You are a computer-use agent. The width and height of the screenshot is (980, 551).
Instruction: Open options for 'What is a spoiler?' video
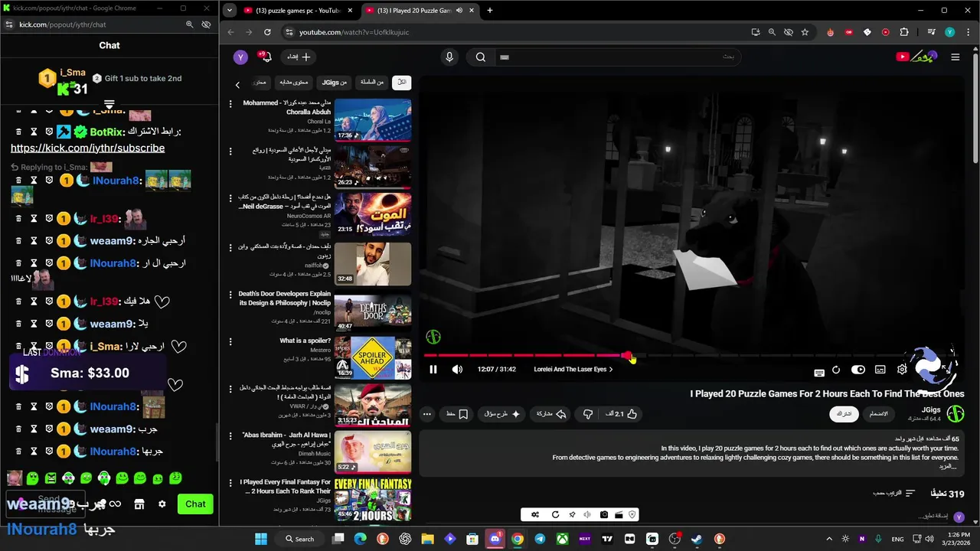pos(230,342)
